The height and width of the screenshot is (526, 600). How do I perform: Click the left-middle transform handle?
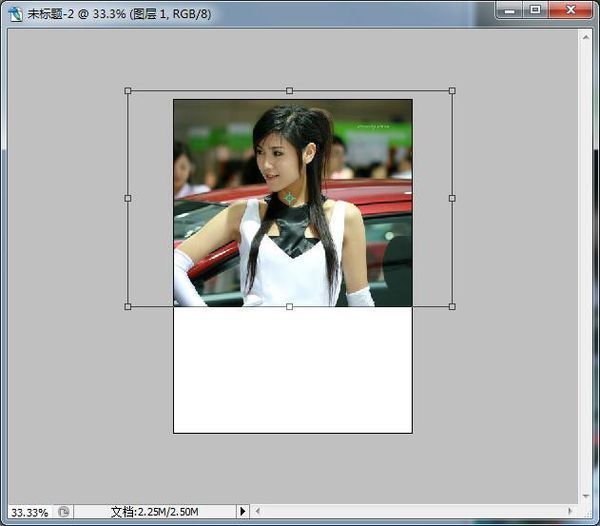(x=128, y=198)
